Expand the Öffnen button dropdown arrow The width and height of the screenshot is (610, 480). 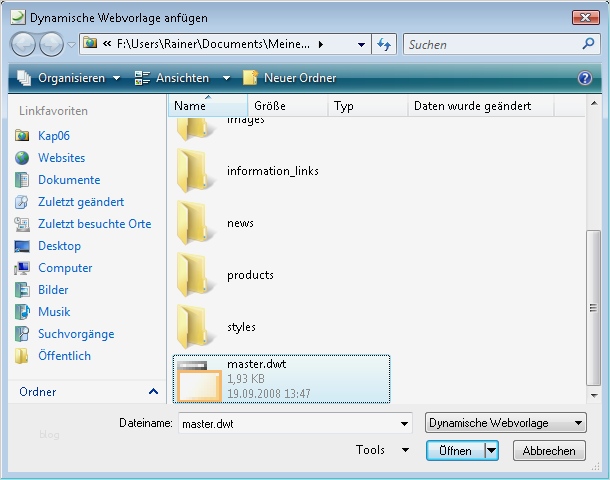tap(492, 451)
